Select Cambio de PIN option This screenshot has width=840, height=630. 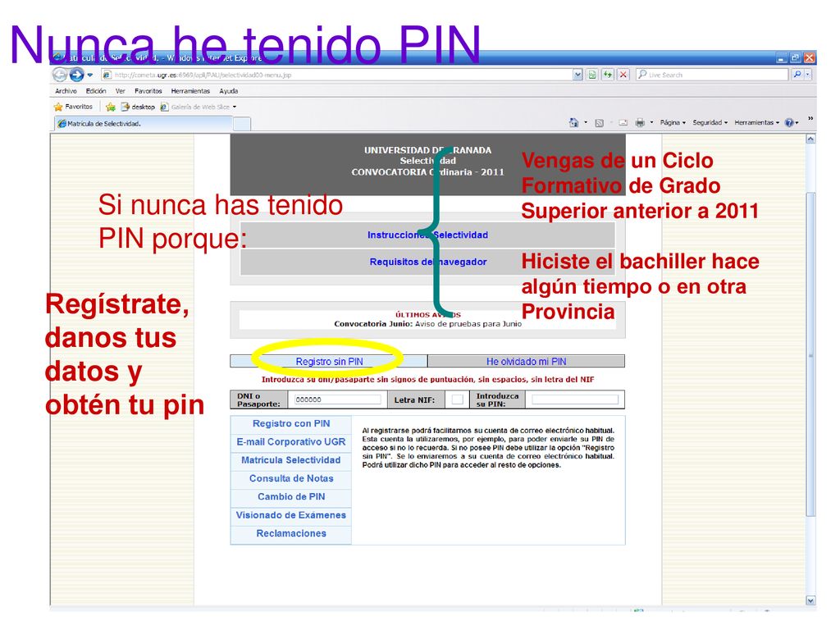[291, 496]
